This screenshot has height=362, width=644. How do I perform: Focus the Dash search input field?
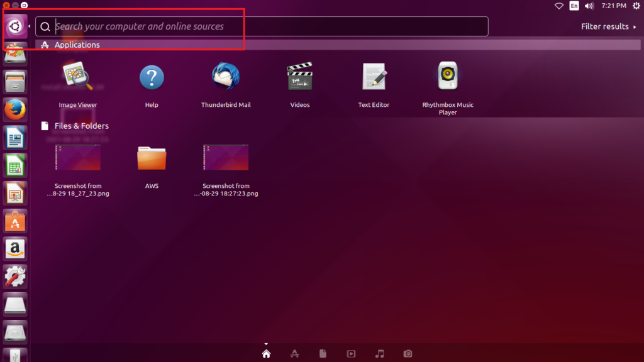[x=264, y=26]
